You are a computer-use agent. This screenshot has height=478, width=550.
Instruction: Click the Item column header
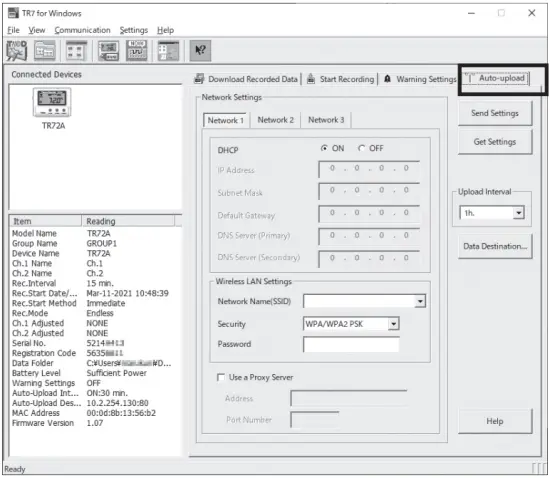coord(46,221)
